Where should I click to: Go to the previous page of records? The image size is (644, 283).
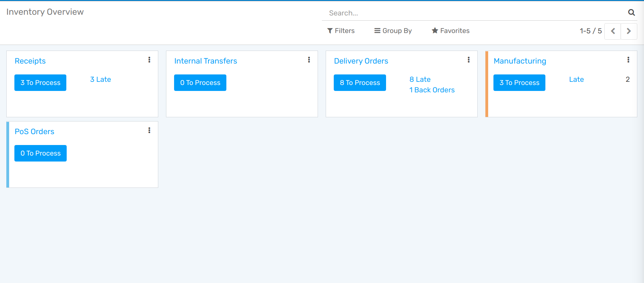click(x=613, y=31)
